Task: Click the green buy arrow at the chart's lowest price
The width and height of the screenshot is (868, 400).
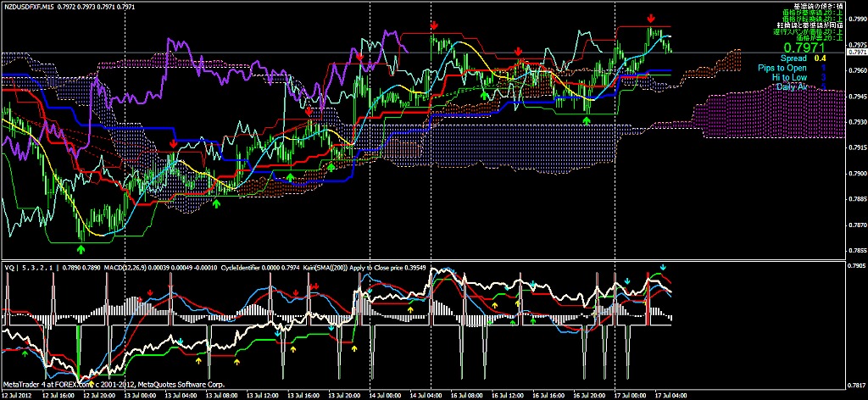Action: tap(81, 249)
